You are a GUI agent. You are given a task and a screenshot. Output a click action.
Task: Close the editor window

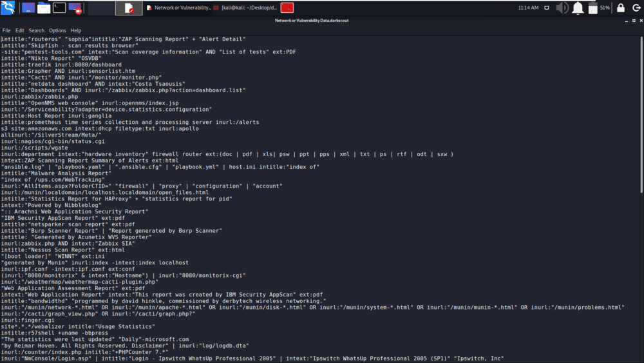point(641,20)
